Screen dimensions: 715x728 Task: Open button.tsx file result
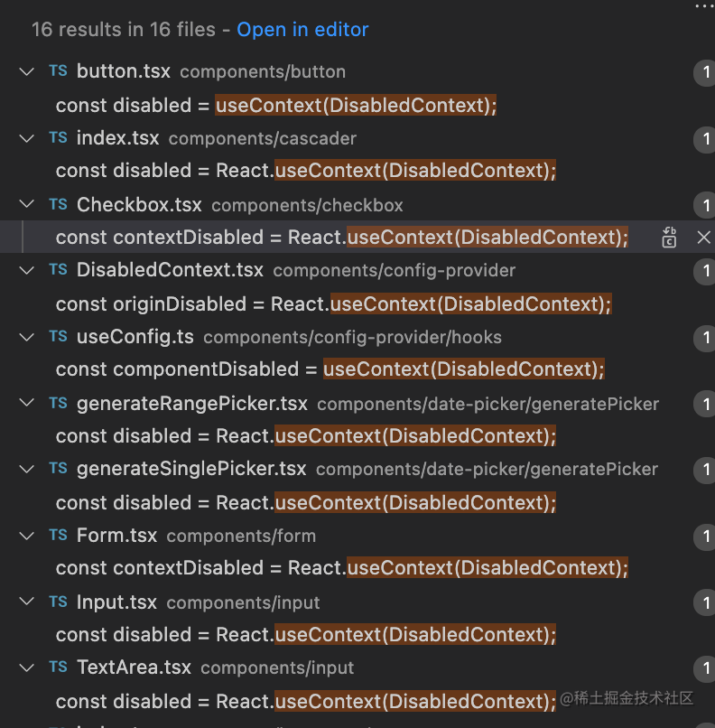[x=124, y=71]
